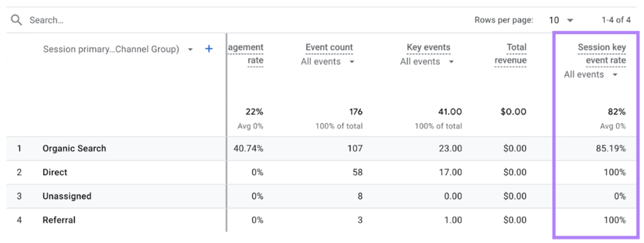The height and width of the screenshot is (243, 644).
Task: Select the Organic Search row
Action: tap(74, 149)
